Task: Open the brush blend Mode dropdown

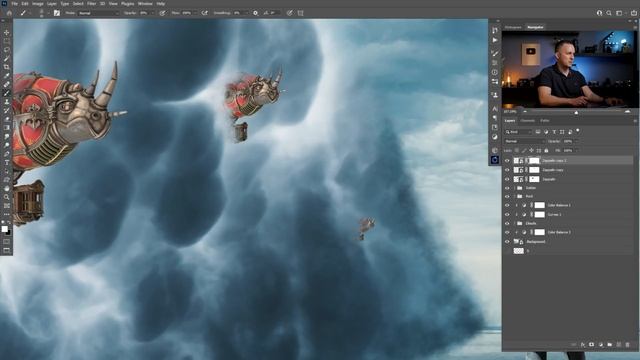Action: pos(98,13)
